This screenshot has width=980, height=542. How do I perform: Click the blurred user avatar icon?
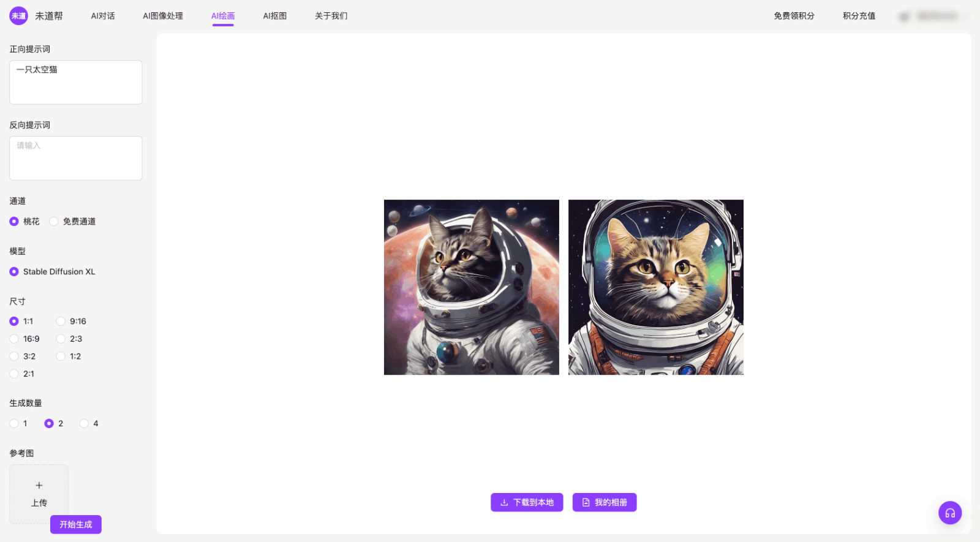pyautogui.click(x=903, y=17)
